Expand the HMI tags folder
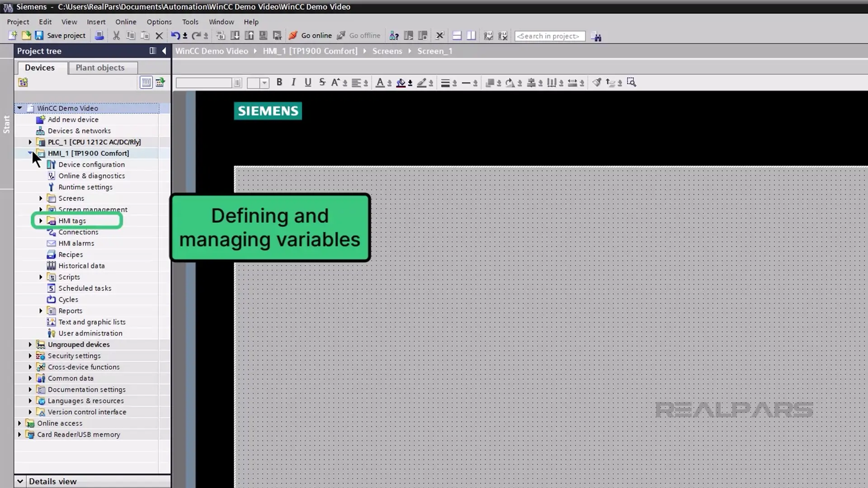868x488 pixels. click(x=41, y=221)
